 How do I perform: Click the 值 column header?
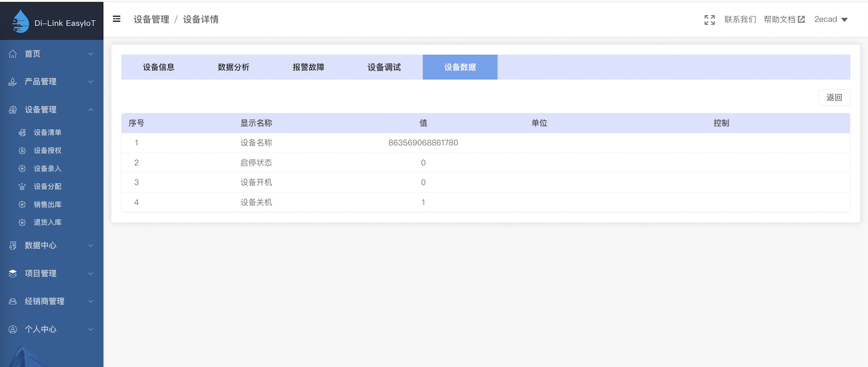coord(423,123)
